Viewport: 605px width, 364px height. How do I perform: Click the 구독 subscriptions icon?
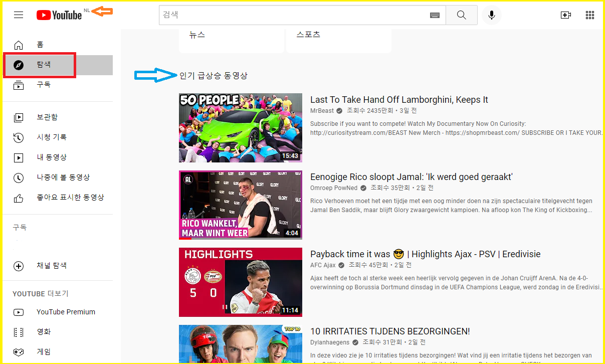19,85
